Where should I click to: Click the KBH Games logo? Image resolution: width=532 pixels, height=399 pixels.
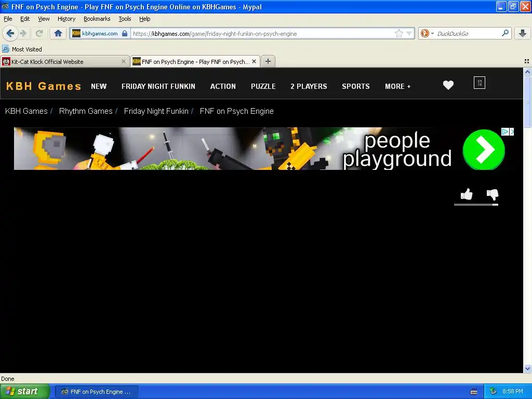point(44,86)
